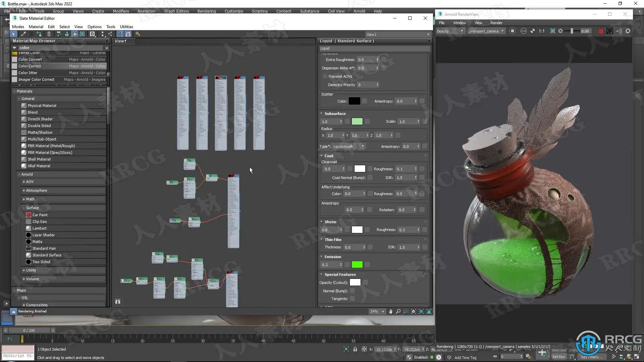Viewport: 644px width, 362px height.
Task: Collapse the Subsurface rollout
Action: [x=321, y=114]
